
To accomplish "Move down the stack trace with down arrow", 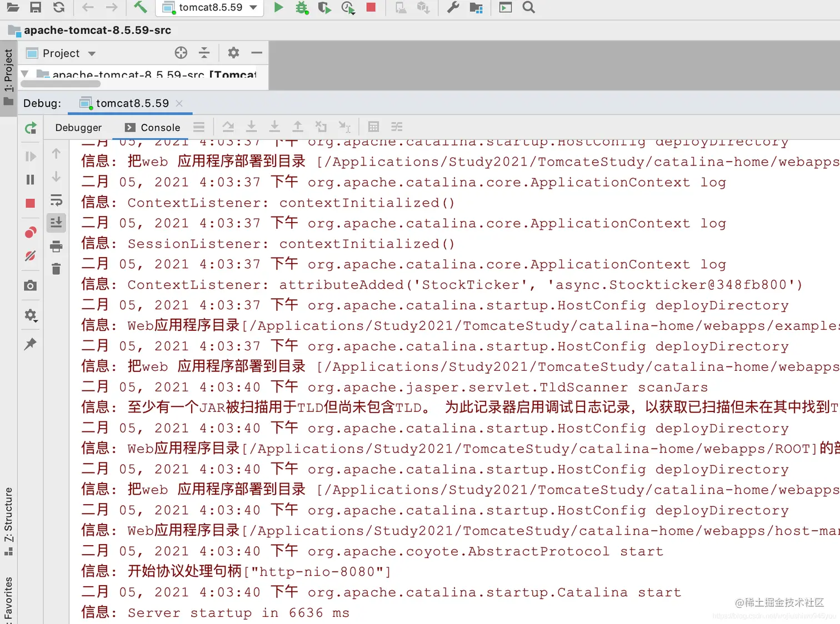I will tap(56, 177).
